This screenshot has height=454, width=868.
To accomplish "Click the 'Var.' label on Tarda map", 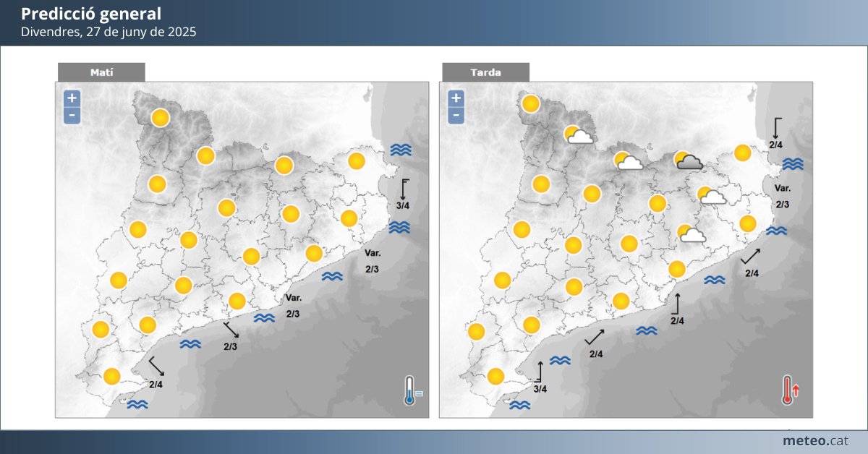I will [782, 189].
